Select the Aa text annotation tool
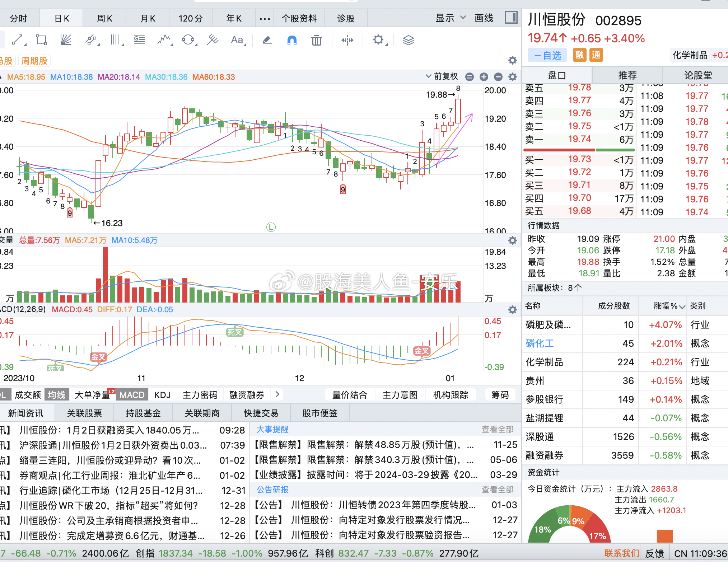Image resolution: width=728 pixels, height=562 pixels. pos(238,40)
